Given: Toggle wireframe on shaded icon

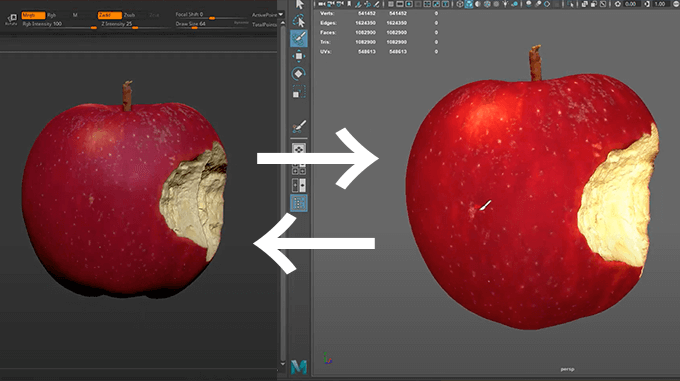Looking at the screenshot, I should [x=487, y=4].
